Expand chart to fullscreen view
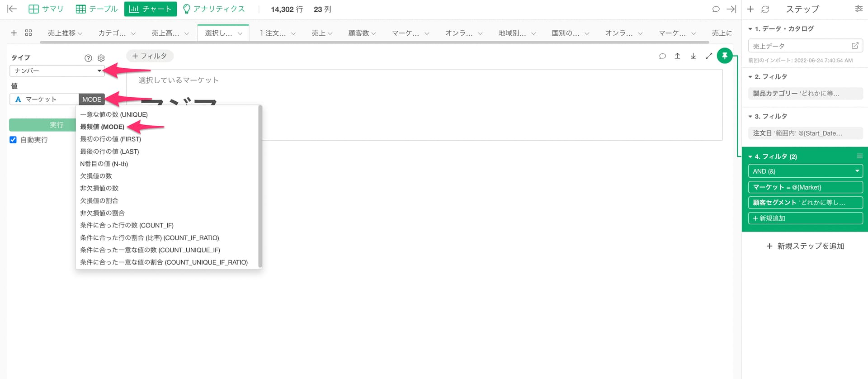The width and height of the screenshot is (868, 379). tap(708, 56)
